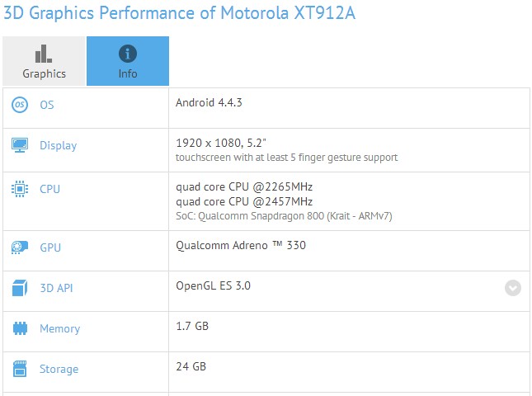
Task: Click the CPU chip icon
Action: pos(20,189)
